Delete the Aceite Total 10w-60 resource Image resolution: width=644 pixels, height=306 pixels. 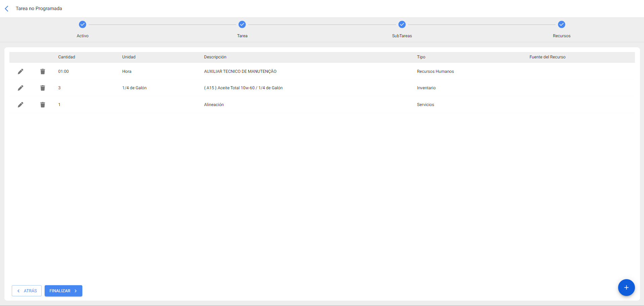(x=43, y=88)
